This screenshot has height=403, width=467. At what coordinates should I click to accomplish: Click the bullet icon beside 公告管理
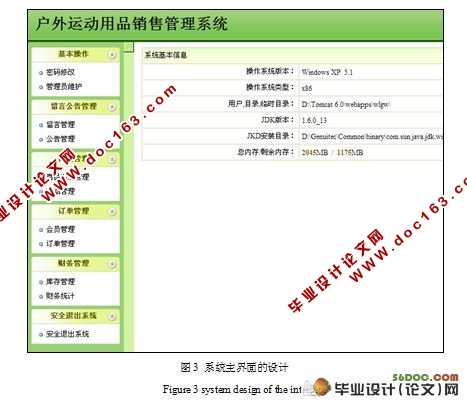click(x=41, y=140)
